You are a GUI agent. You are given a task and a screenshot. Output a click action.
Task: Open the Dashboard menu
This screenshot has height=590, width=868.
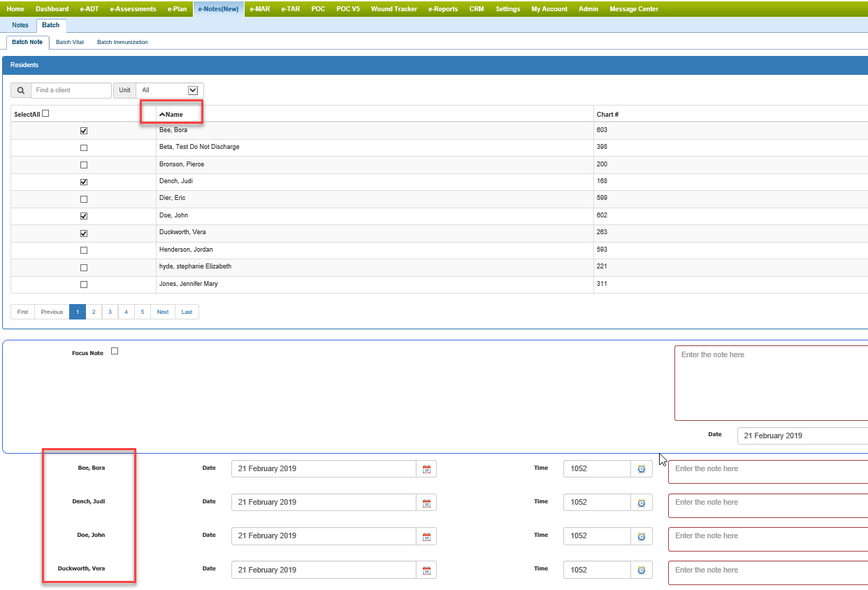tap(52, 9)
